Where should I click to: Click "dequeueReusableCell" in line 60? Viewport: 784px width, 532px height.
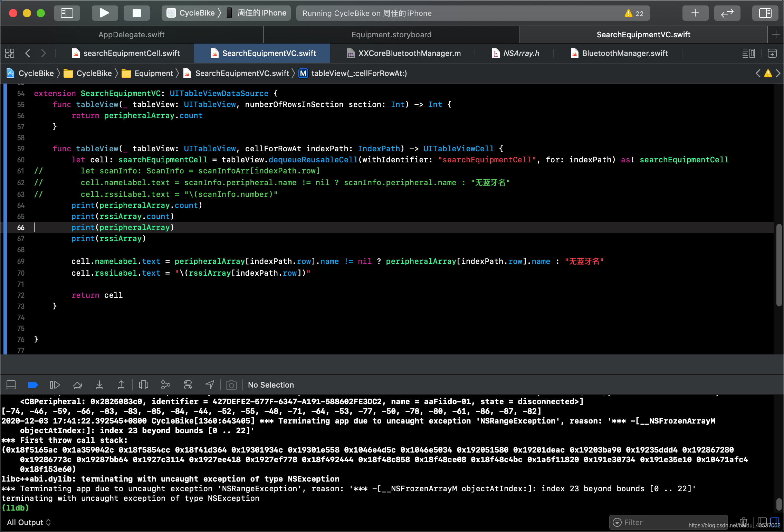313,160
